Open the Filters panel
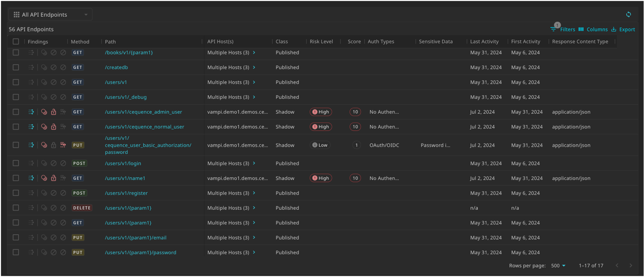 pyautogui.click(x=562, y=29)
